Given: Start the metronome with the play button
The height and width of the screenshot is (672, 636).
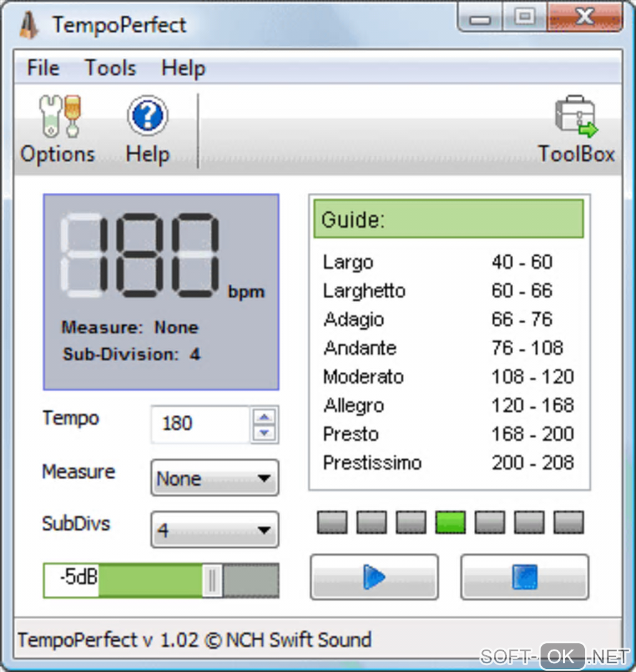Looking at the screenshot, I should click(x=374, y=577).
